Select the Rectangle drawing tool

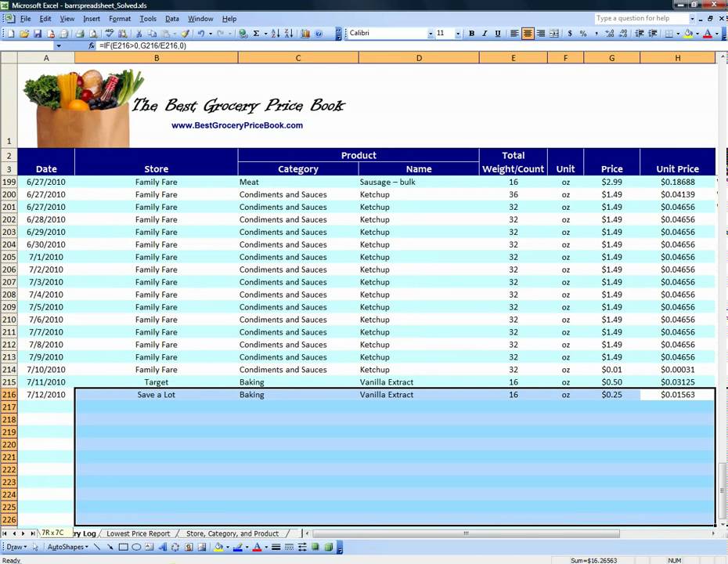click(123, 548)
